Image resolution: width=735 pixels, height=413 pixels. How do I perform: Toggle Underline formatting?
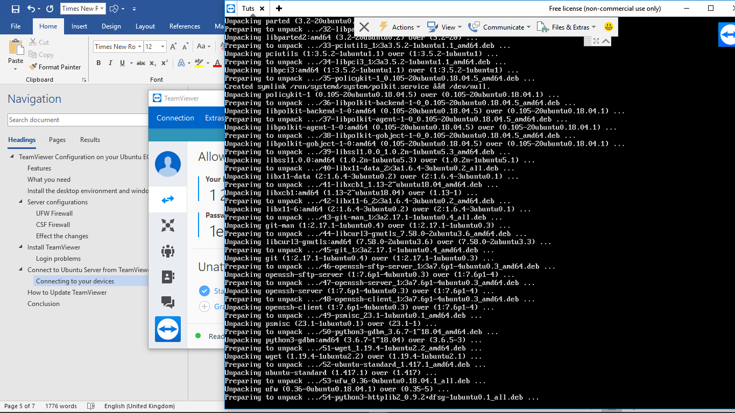(x=122, y=63)
